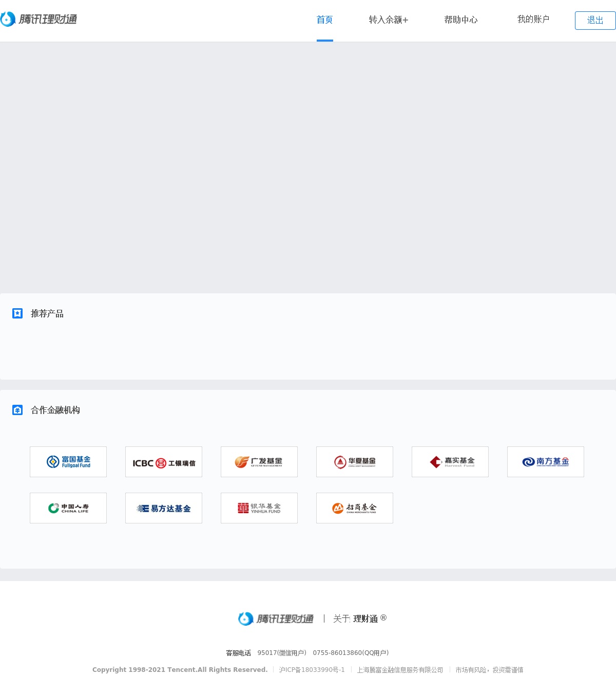
Task: Select the 嘉实基金 Harvest Fund logo
Action: pos(450,462)
